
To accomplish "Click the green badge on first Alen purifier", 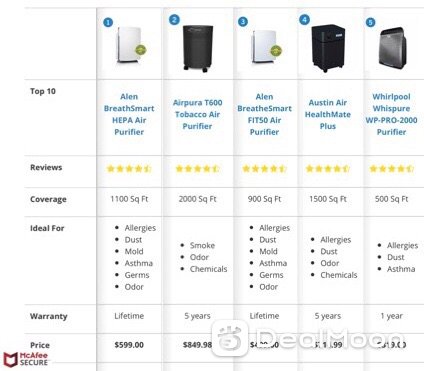I will [141, 50].
